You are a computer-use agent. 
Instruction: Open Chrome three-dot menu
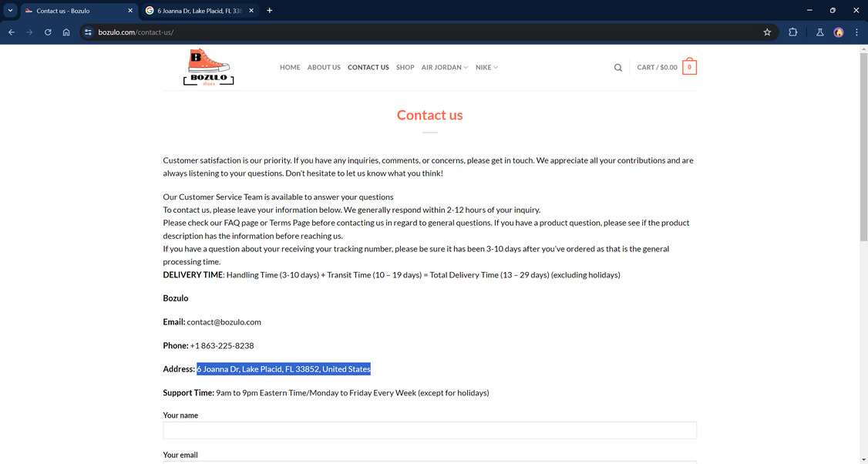[x=856, y=32]
